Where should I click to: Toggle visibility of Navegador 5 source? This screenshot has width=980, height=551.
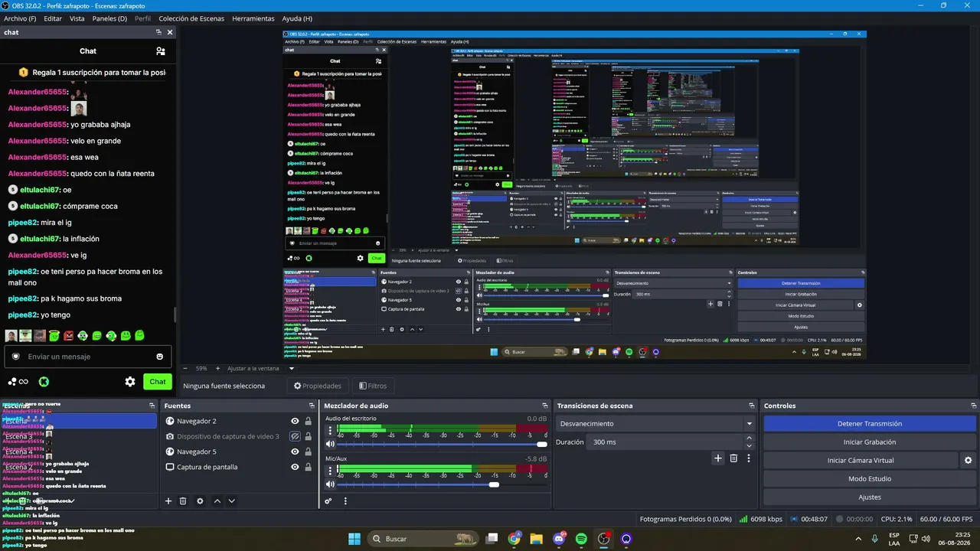(x=295, y=452)
